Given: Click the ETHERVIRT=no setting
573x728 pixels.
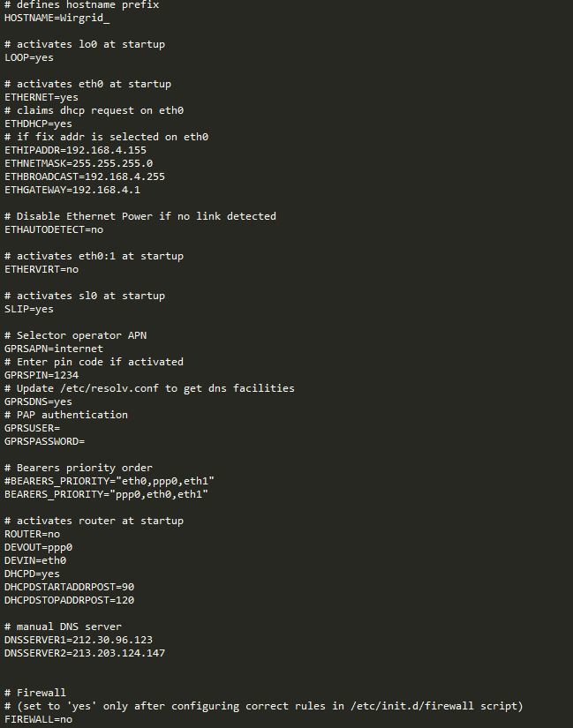Looking at the screenshot, I should pos(41,269).
